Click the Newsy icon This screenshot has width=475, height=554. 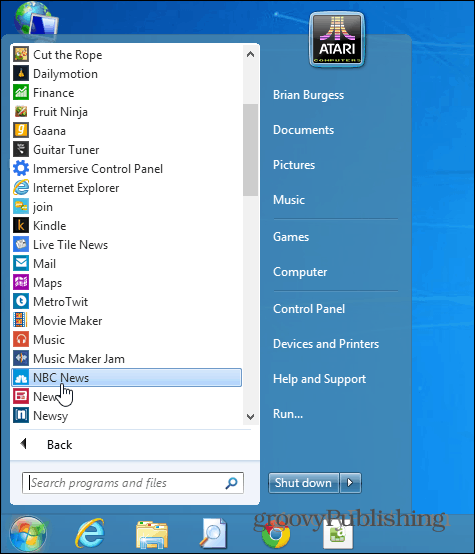tap(21, 416)
